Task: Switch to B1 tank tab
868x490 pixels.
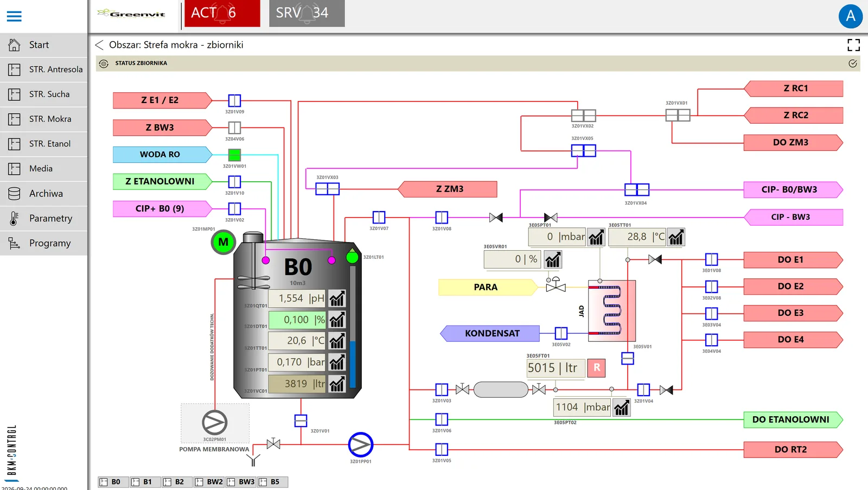Action: [145, 482]
